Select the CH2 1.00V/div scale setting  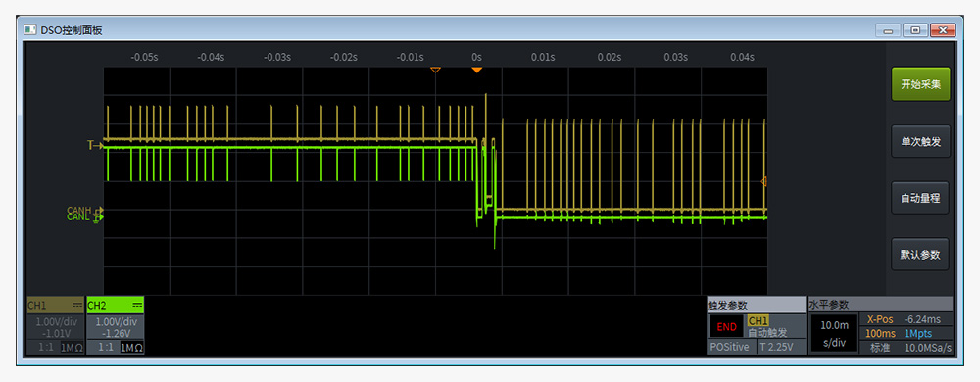point(116,322)
